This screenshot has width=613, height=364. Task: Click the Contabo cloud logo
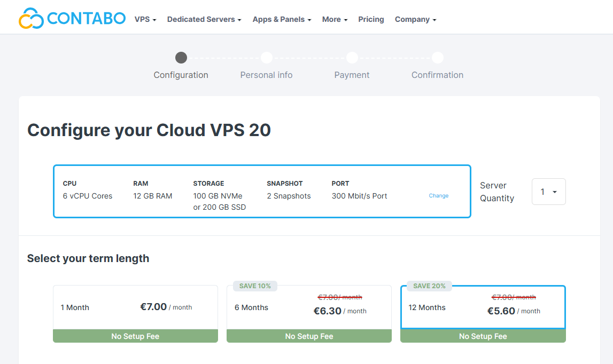tap(32, 18)
